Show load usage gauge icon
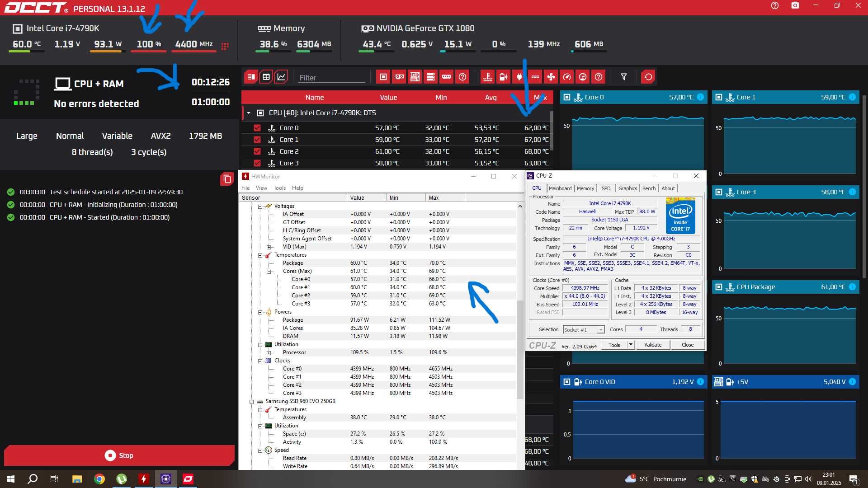Image resolution: width=868 pixels, height=488 pixels. point(583,77)
